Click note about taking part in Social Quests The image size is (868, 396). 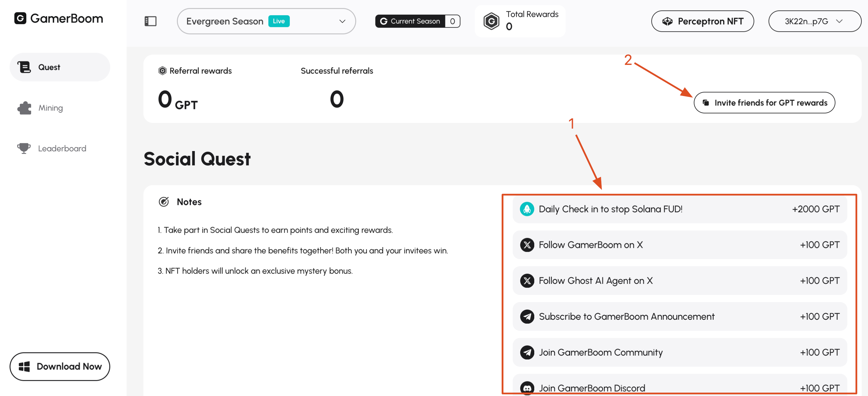point(275,230)
